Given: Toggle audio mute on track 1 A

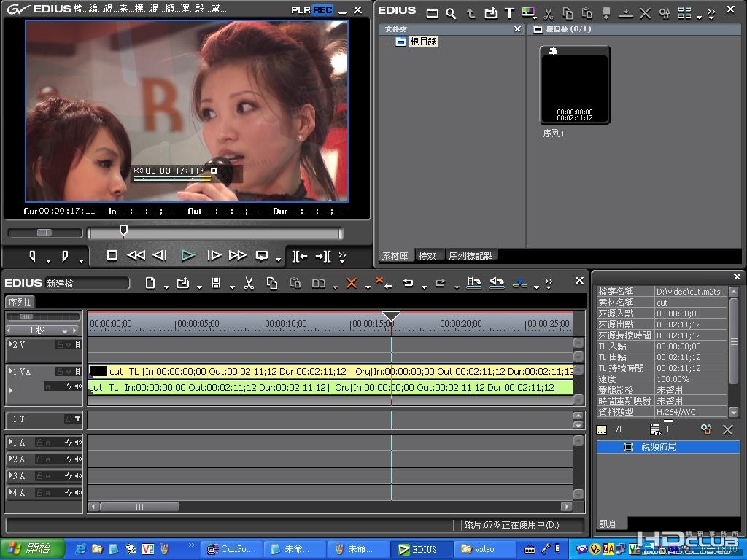Looking at the screenshot, I should [x=77, y=443].
